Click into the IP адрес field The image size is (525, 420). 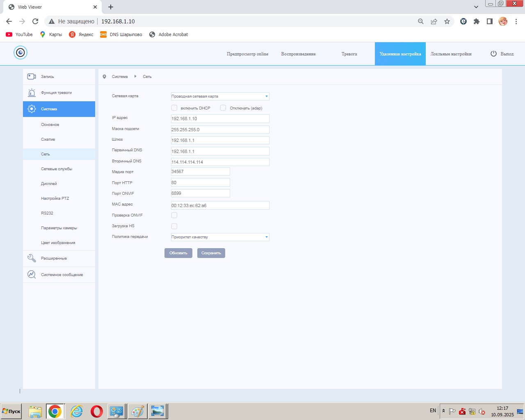pos(220,119)
